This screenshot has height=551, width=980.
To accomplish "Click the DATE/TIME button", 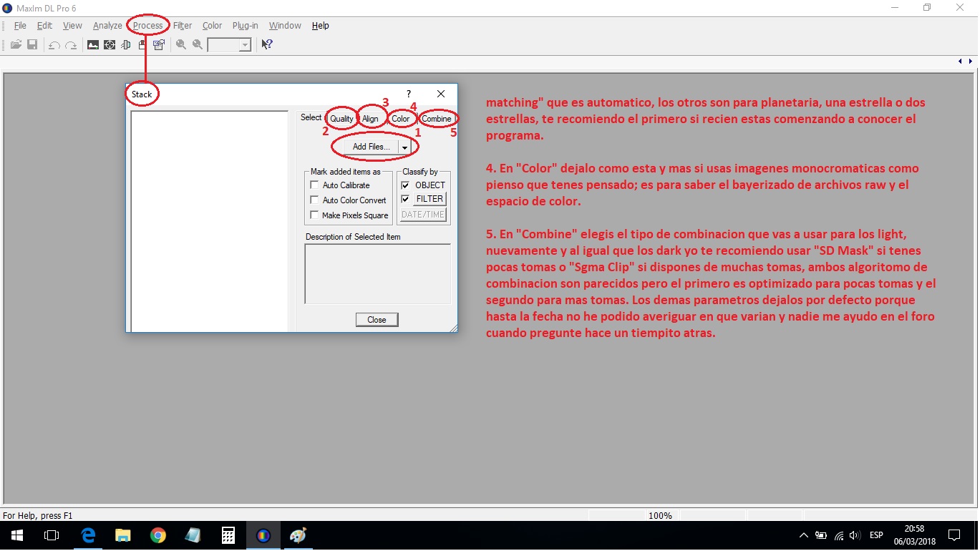I will (x=423, y=215).
